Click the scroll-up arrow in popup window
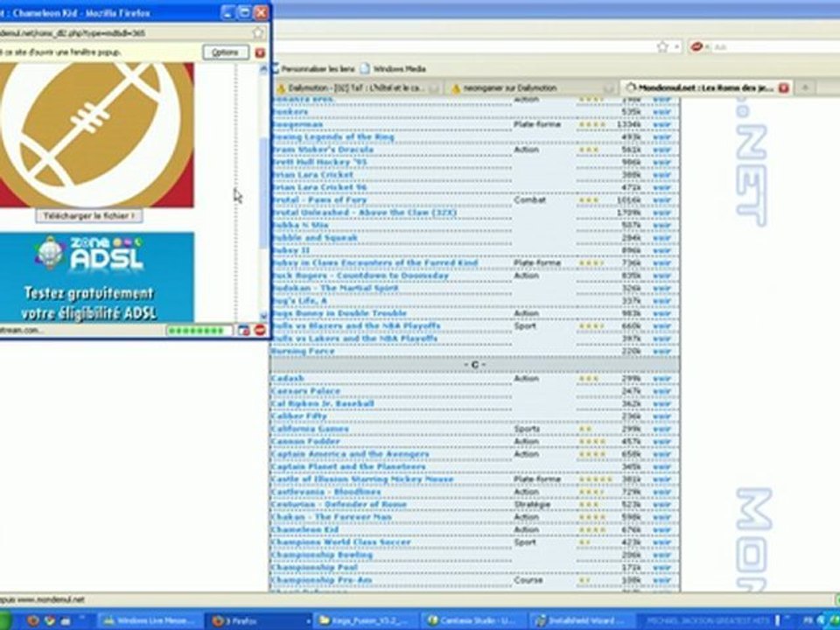Screen dimensions: 840x630 tap(263, 68)
